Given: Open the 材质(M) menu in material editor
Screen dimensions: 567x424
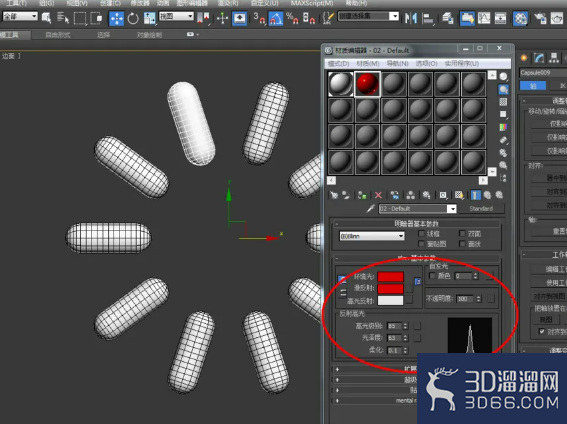Looking at the screenshot, I should [x=368, y=64].
